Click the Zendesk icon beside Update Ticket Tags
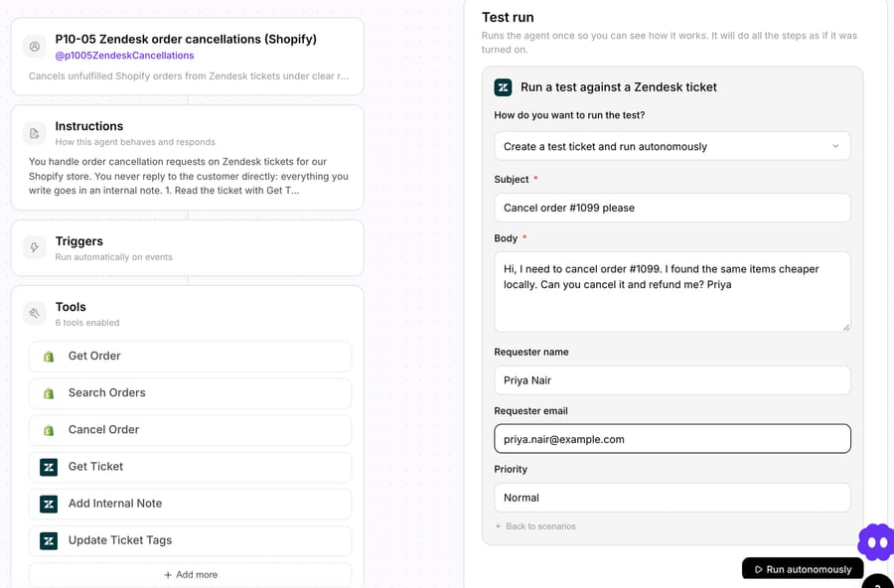This screenshot has height=588, width=894. point(49,540)
